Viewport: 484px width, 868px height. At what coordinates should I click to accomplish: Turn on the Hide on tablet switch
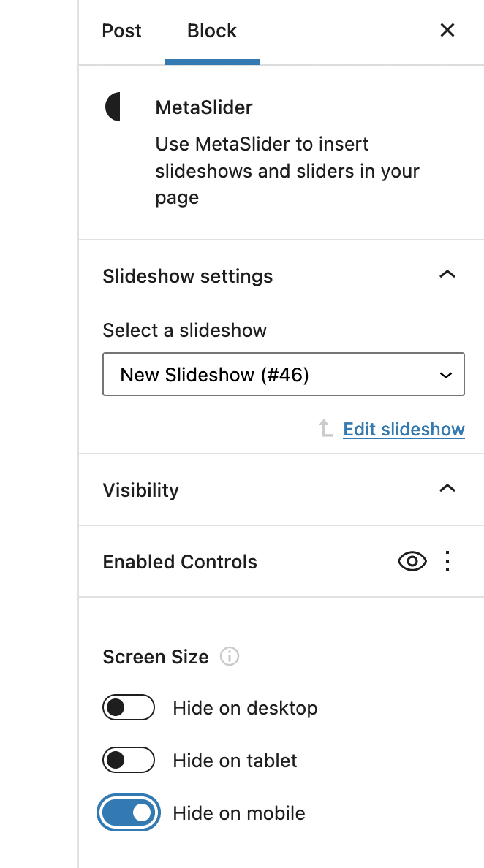pos(129,761)
